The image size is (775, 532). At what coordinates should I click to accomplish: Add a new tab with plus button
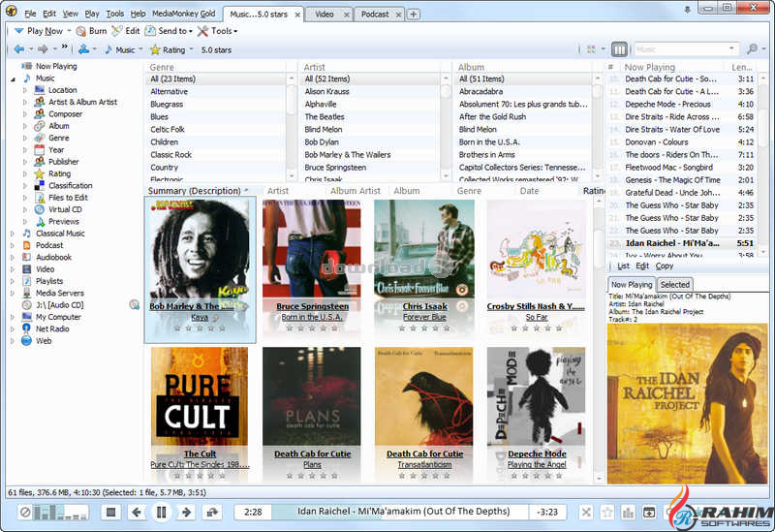pos(414,15)
